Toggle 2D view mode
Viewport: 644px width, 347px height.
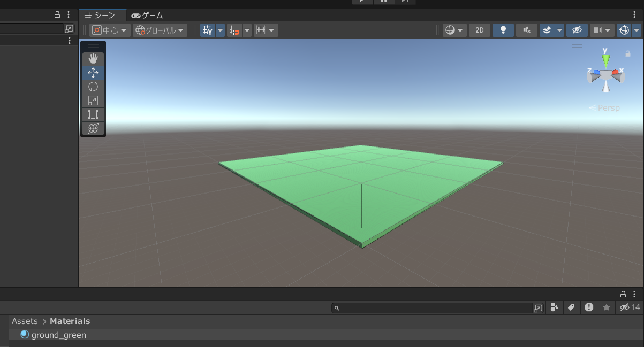tap(479, 30)
